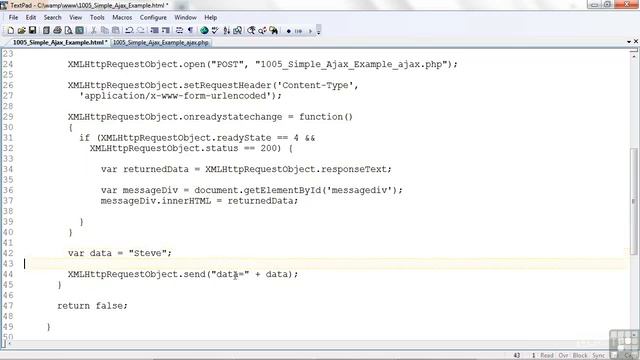Viewport: 640px width, 360px height.
Task: Click the line number 43 value in status bar
Action: coord(517,356)
